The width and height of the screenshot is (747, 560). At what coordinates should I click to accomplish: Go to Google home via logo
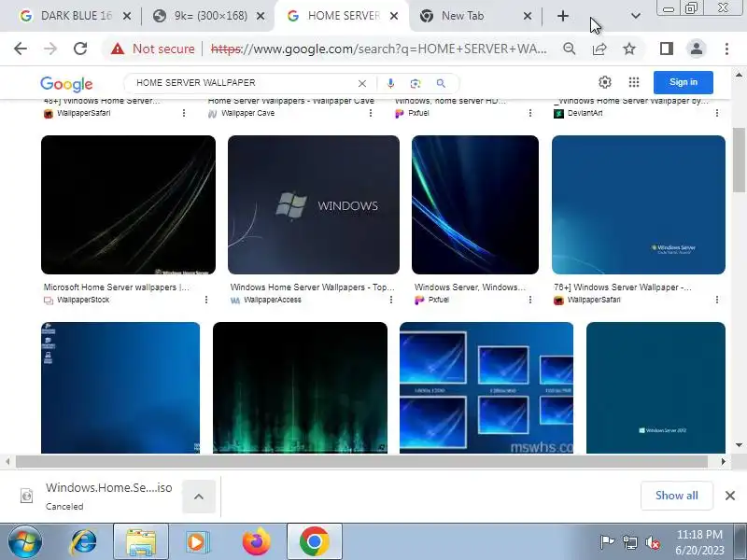point(66,84)
